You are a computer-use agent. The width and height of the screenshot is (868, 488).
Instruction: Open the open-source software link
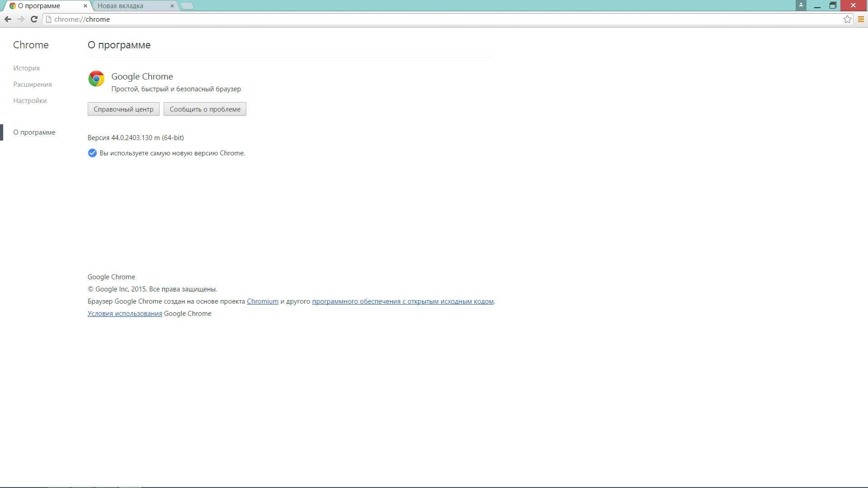click(x=402, y=301)
